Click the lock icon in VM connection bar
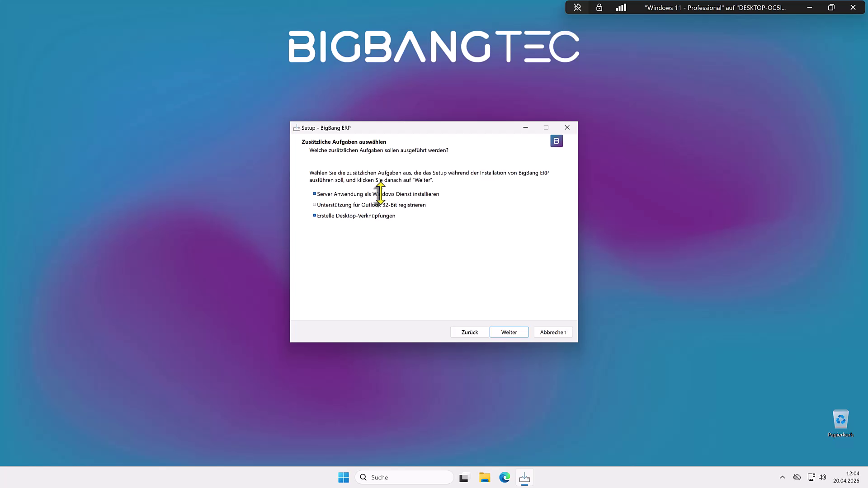Screen dimensions: 868x488 tap(599, 7)
